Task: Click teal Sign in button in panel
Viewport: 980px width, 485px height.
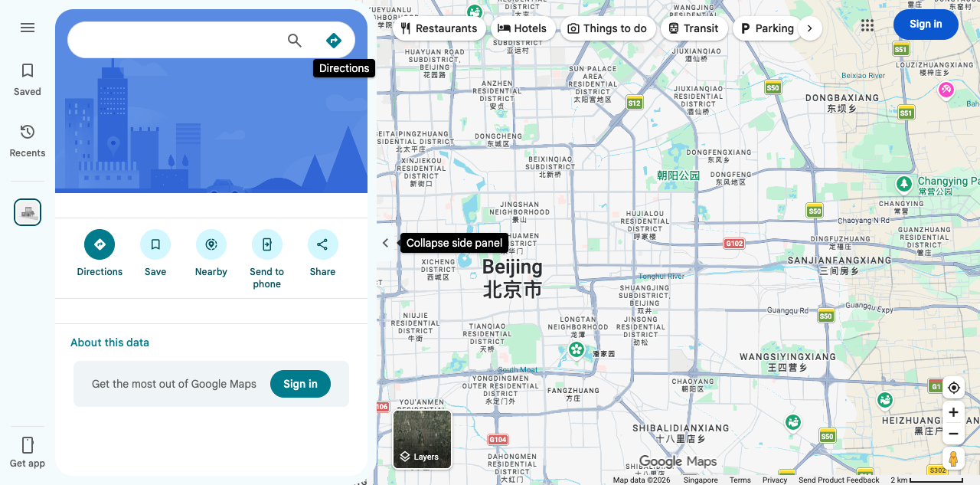Action: pos(300,384)
